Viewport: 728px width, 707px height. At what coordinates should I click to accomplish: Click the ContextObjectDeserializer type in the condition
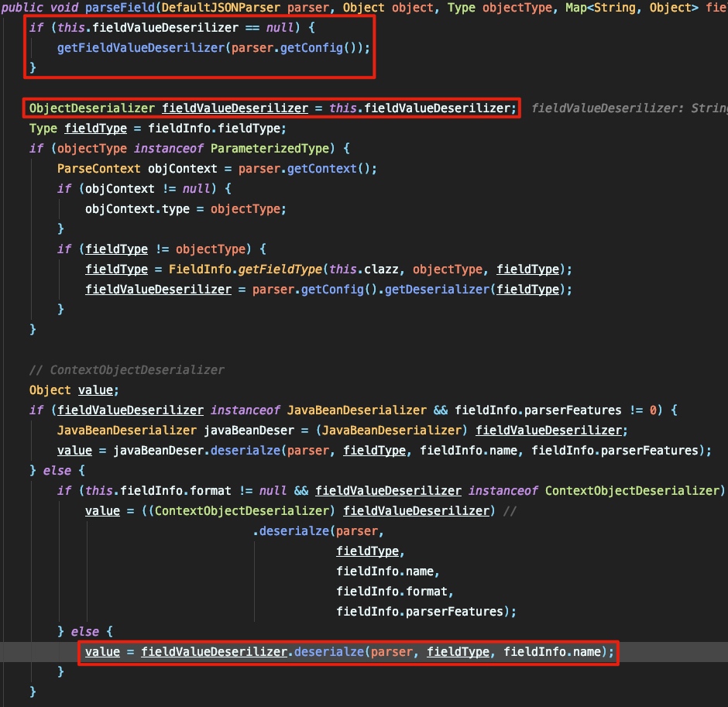coord(632,490)
